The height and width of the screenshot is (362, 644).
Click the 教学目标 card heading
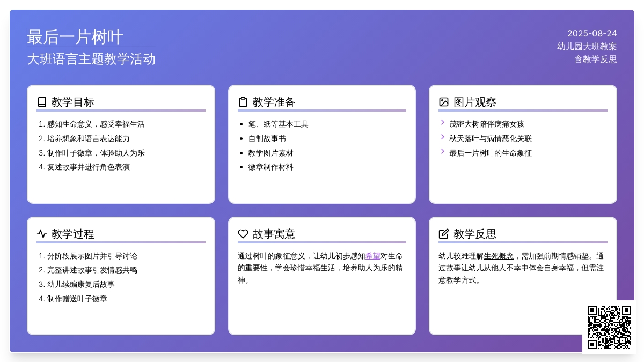tap(73, 102)
